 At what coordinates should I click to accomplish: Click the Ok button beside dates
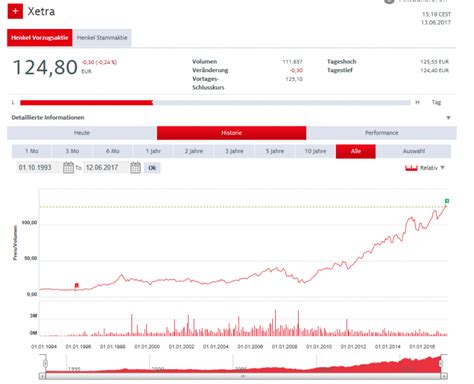point(152,168)
